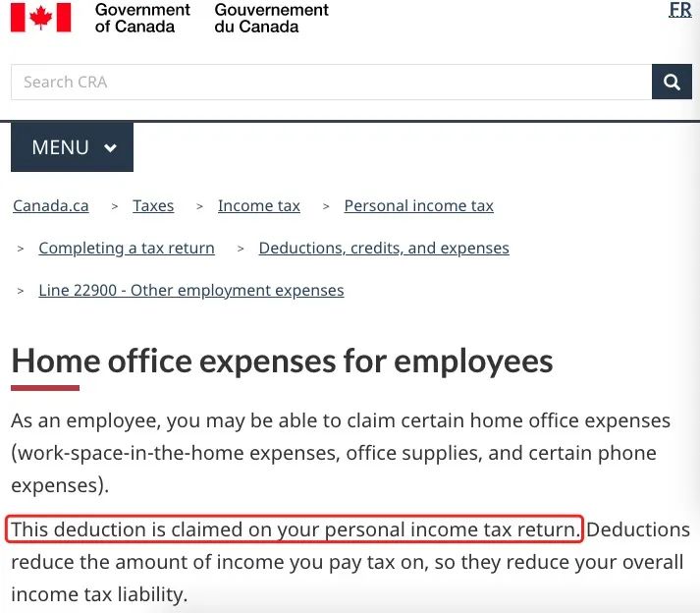
Task: Click the highlighted deduction claimed sentence
Action: pos(295,529)
